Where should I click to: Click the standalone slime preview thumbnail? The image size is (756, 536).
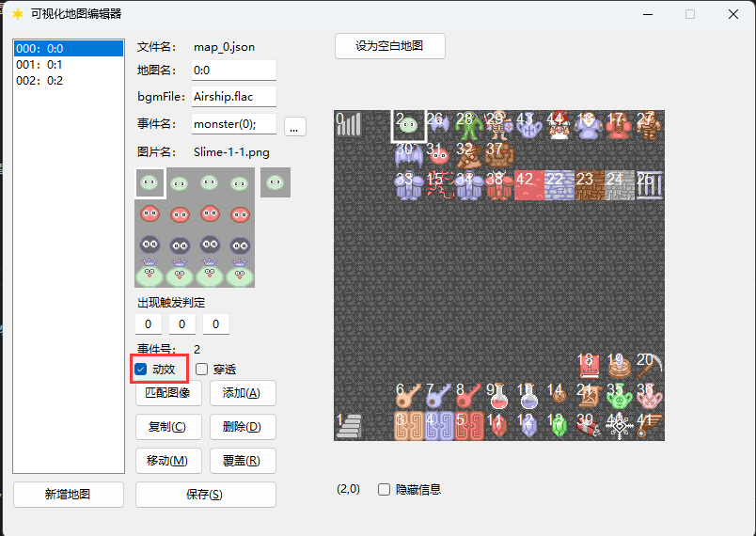[x=276, y=182]
